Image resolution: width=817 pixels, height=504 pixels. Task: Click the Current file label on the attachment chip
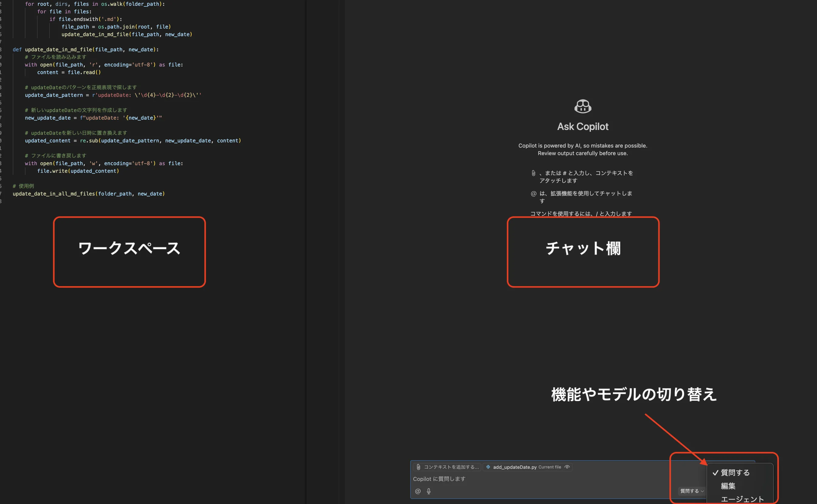point(550,467)
